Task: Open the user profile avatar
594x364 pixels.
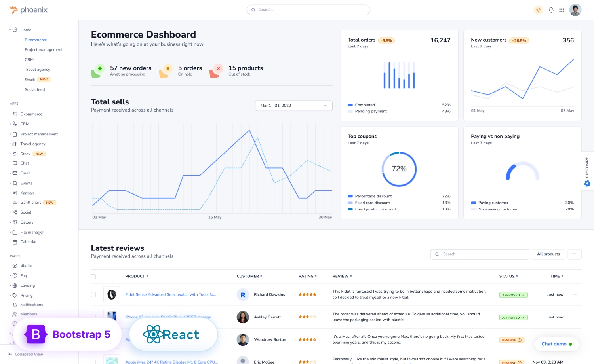Action: point(575,10)
